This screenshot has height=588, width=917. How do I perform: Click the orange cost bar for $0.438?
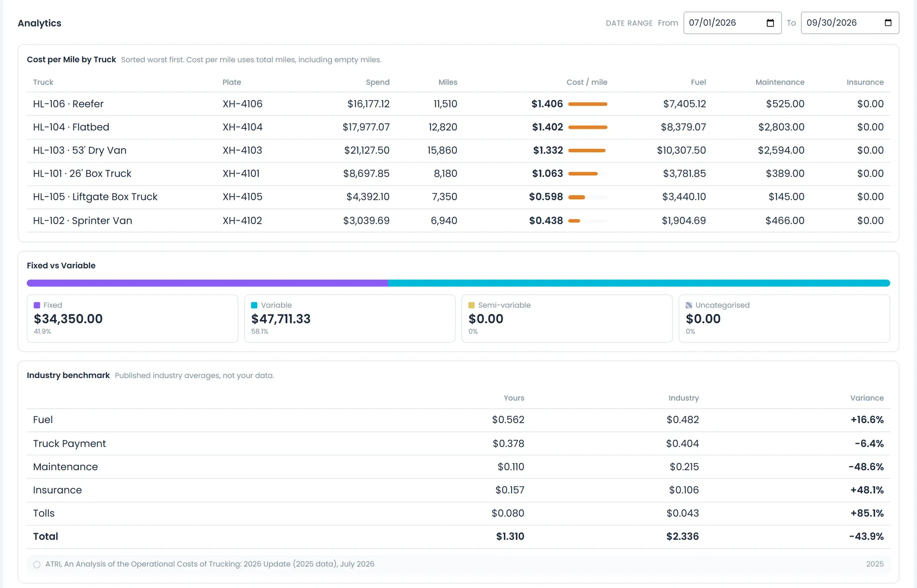pyautogui.click(x=574, y=221)
